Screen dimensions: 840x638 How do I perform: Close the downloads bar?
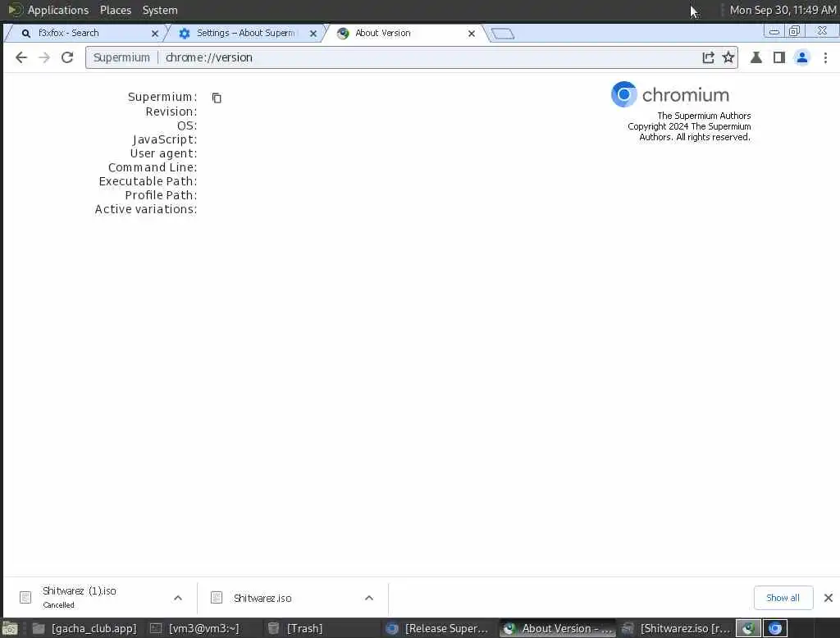click(x=829, y=598)
